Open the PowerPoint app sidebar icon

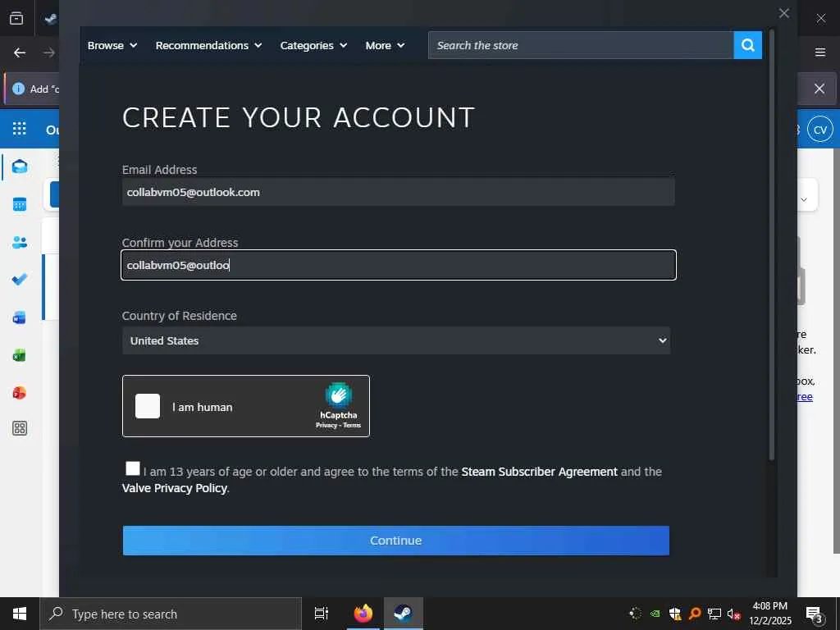pyautogui.click(x=20, y=393)
